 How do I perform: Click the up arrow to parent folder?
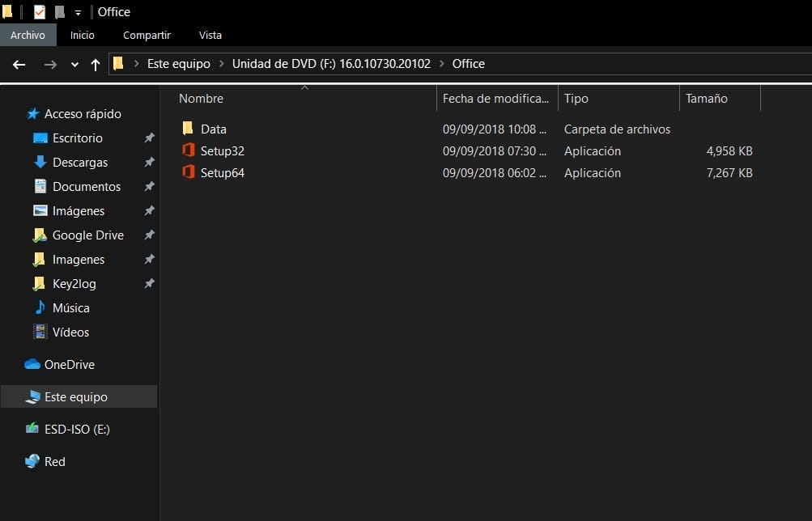click(95, 64)
